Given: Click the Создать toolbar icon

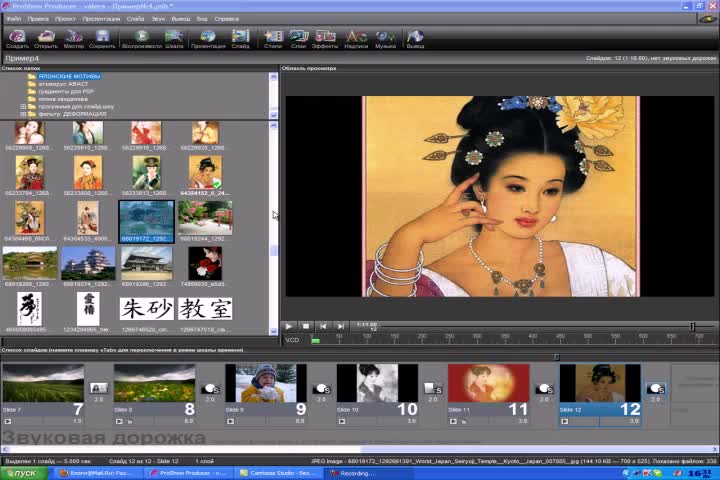Looking at the screenshot, I should 17,39.
